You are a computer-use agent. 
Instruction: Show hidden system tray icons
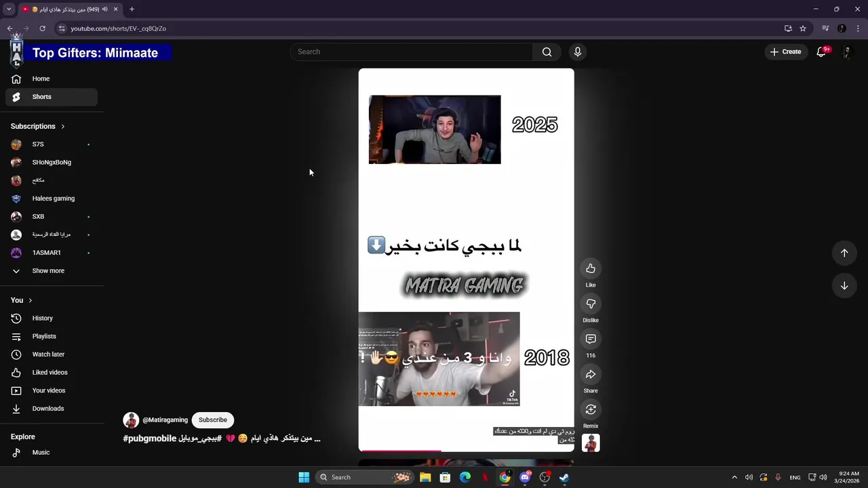tap(734, 477)
